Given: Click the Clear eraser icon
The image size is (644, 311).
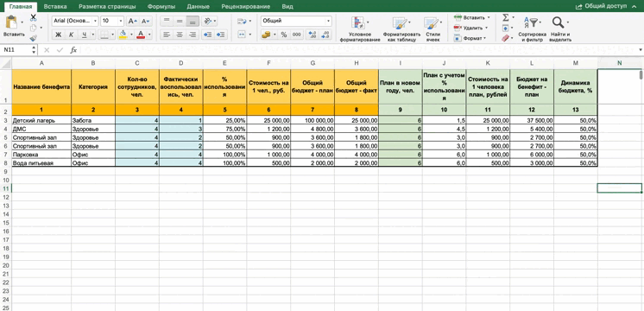Looking at the screenshot, I should 506,38.
